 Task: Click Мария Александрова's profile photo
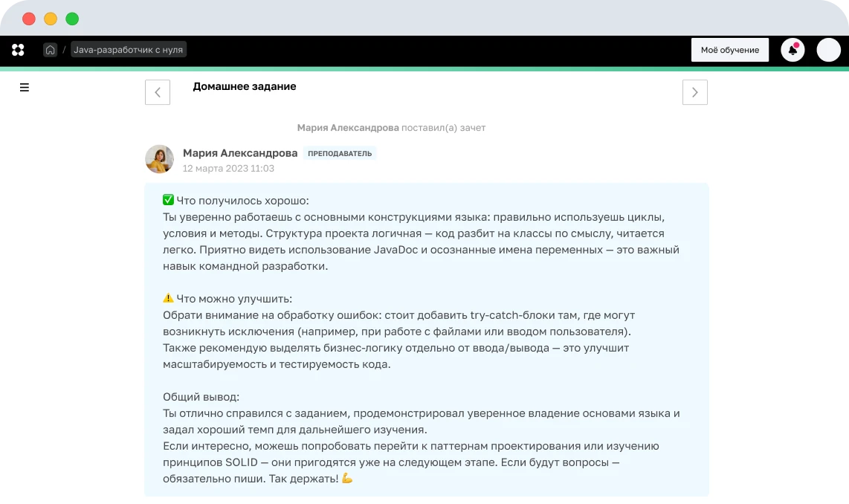click(x=160, y=159)
